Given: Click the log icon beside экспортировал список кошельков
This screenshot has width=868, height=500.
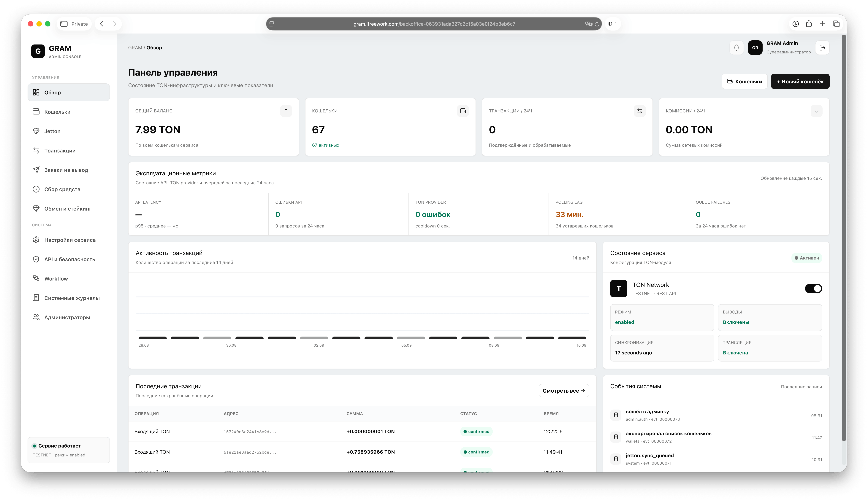Looking at the screenshot, I should tap(616, 437).
